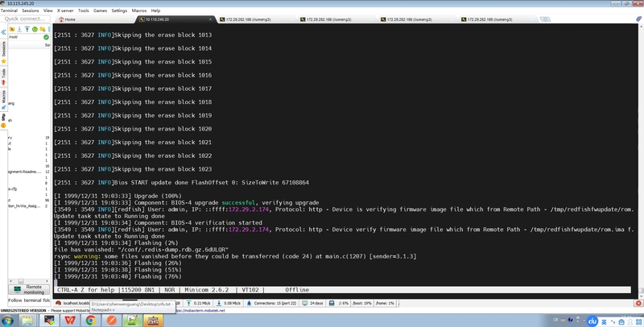
Task: Click the 24 days uptime indicator
Action: (x=312, y=303)
